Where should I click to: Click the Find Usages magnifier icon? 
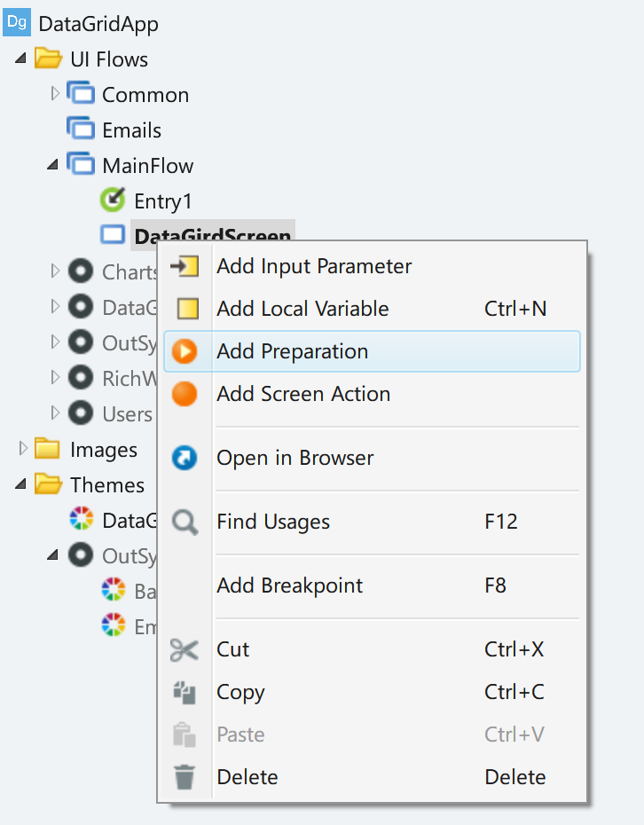point(185,522)
